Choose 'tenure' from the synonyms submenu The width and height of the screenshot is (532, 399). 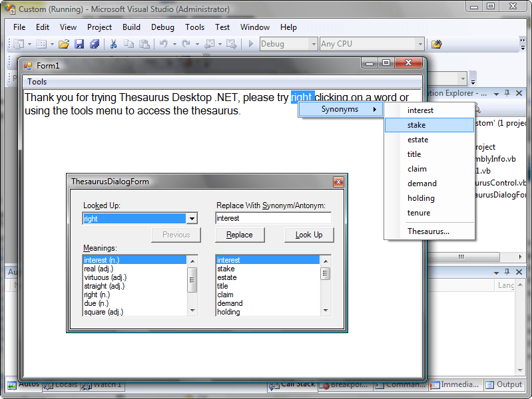[x=429, y=213]
